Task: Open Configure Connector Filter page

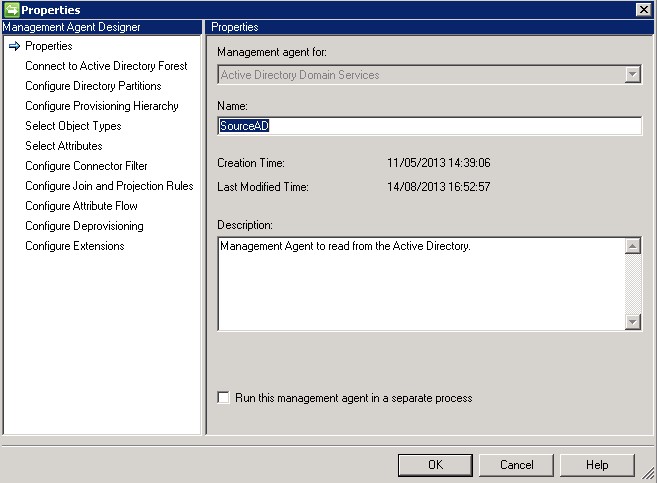Action: 86,166
